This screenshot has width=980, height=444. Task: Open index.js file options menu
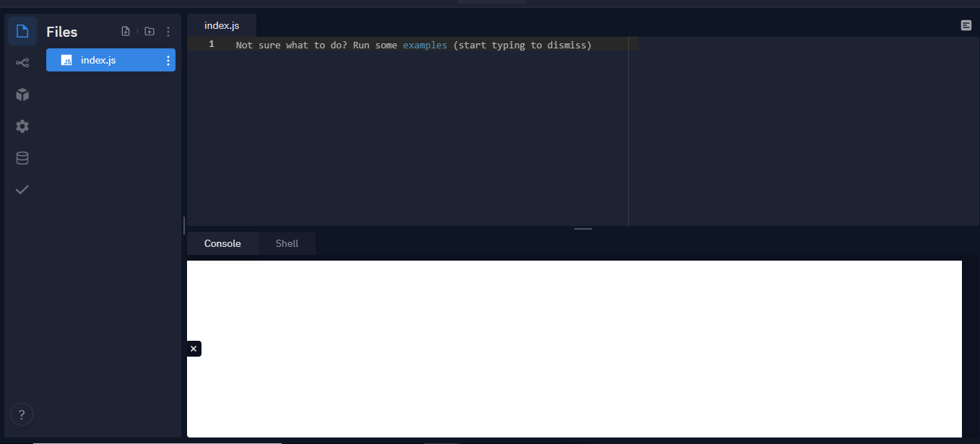pos(168,61)
